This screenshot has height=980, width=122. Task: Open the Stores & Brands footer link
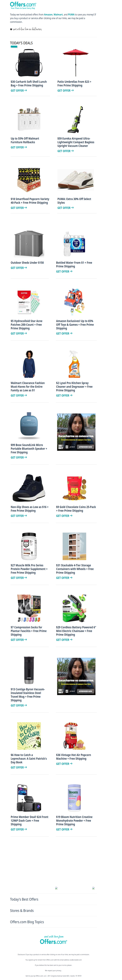point(22,911)
